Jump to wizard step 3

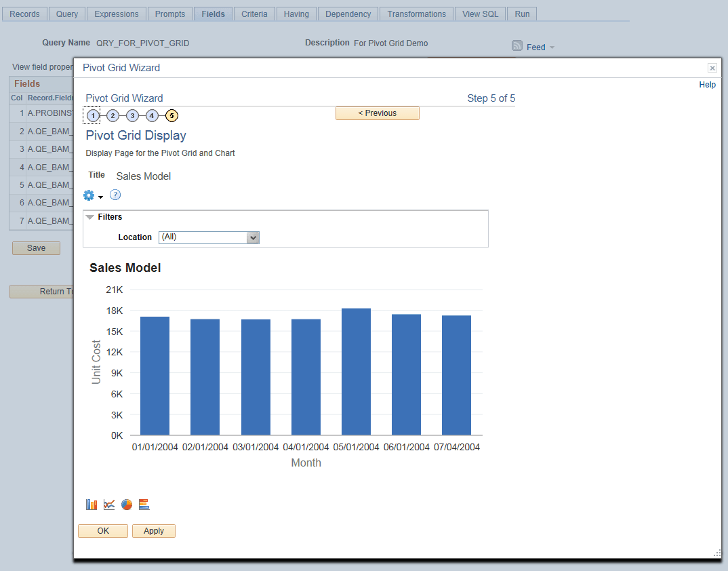[132, 115]
